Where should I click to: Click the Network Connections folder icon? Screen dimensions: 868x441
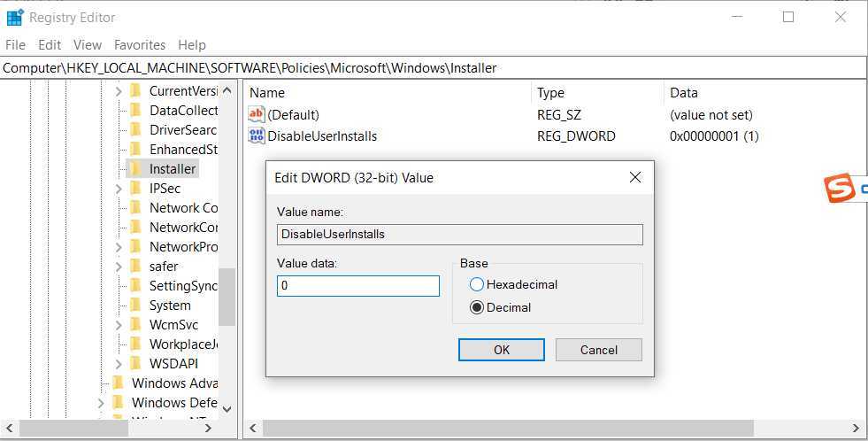pos(135,208)
